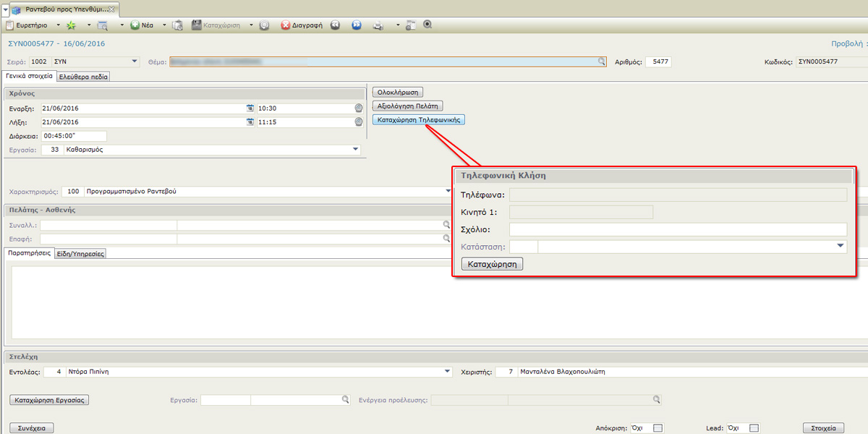The image size is (868, 434).
Task: Select the Είδη/Υπηρεσίες tab
Action: coord(81,254)
